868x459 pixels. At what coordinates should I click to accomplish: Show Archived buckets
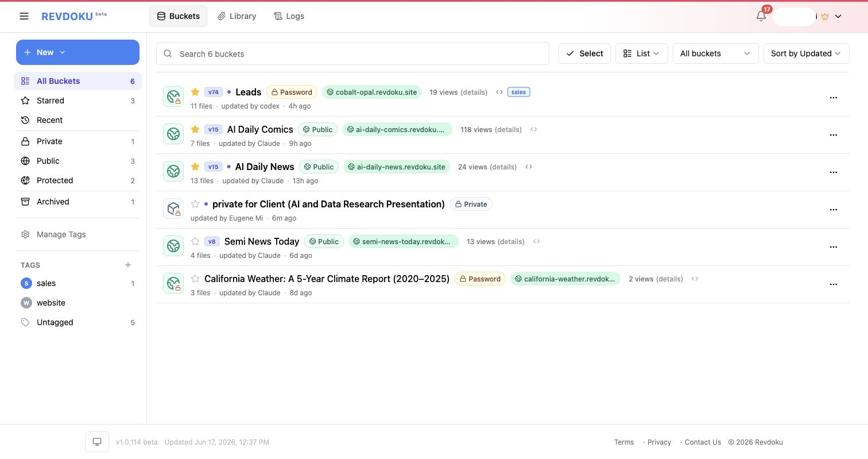(x=77, y=202)
